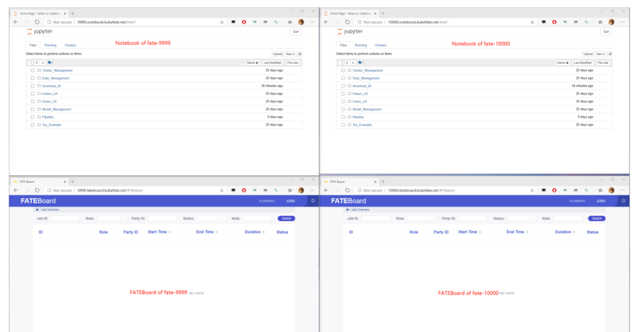644x332 pixels.
Task: Tick Model_Management checkbox in fate-10000 notebook
Action: tap(343, 109)
